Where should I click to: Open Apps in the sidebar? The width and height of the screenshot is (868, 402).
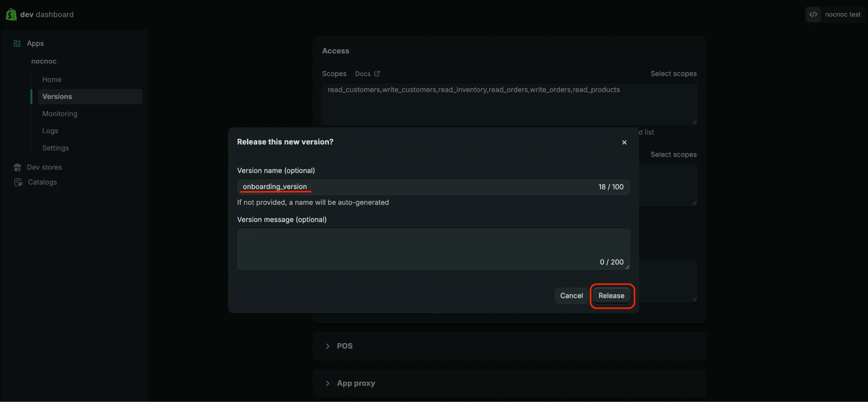click(x=36, y=43)
